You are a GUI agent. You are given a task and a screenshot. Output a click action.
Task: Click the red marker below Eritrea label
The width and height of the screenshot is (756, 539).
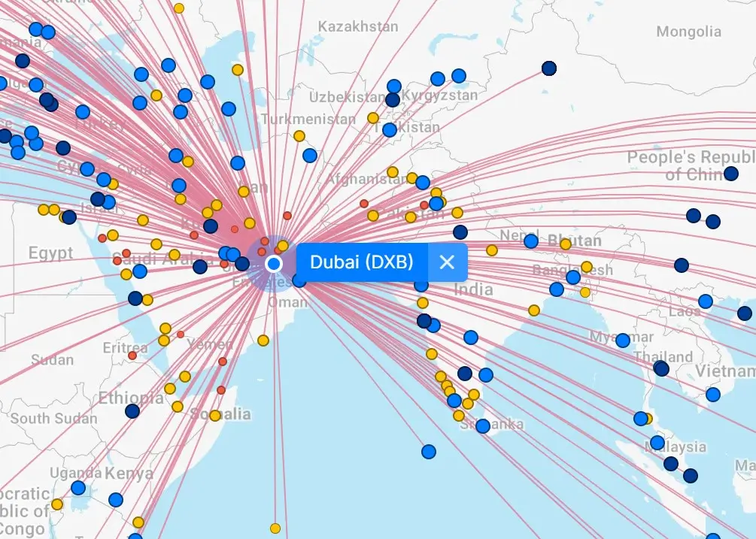(132, 356)
